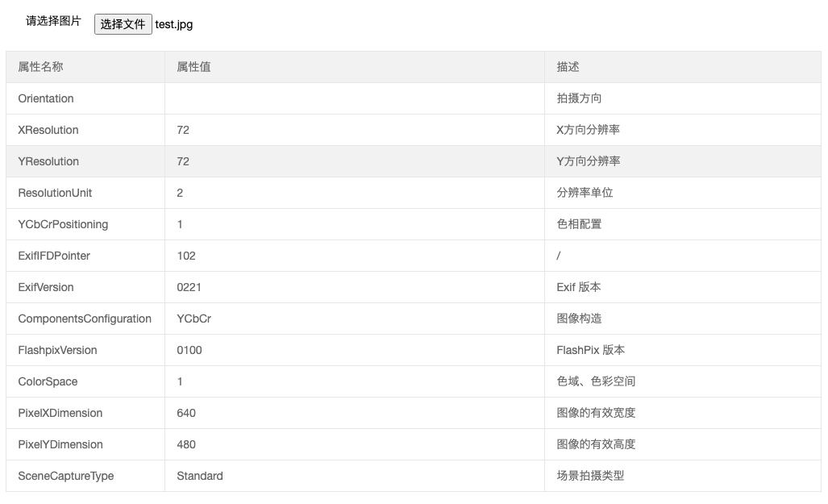Click the 请选择图片 label
The width and height of the screenshot is (828, 504).
[x=53, y=21]
